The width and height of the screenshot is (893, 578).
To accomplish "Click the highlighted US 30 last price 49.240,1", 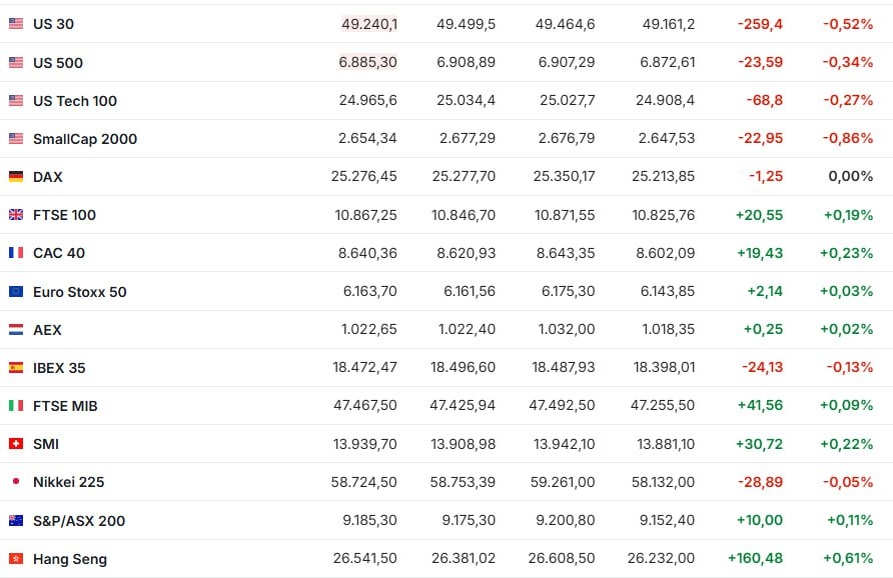I will [x=369, y=24].
